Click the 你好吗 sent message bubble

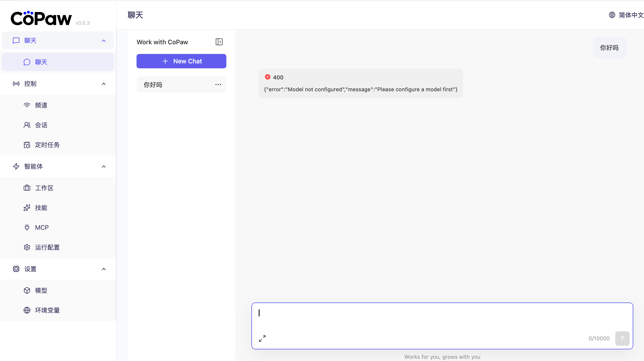[609, 48]
